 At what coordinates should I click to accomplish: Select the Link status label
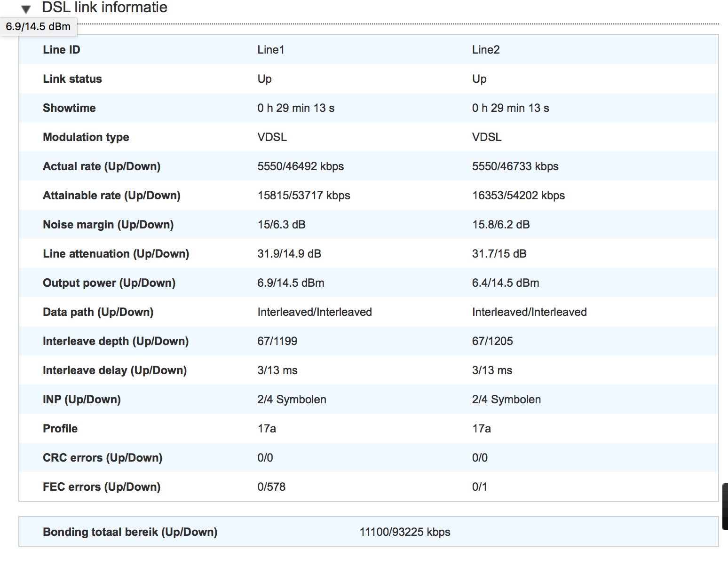click(72, 78)
